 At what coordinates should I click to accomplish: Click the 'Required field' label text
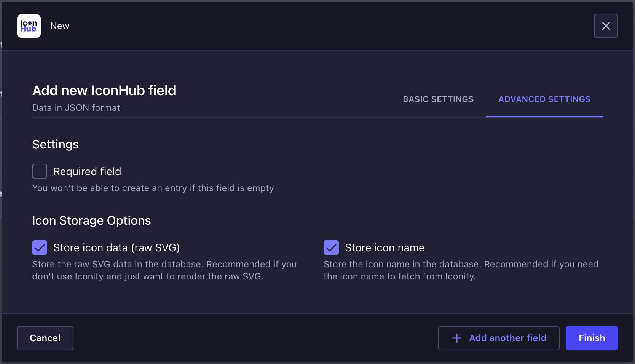pyautogui.click(x=87, y=172)
